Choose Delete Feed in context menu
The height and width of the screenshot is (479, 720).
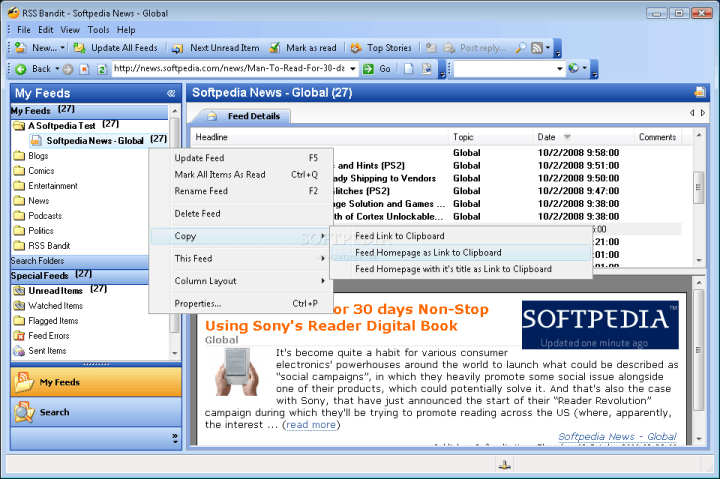click(x=239, y=214)
